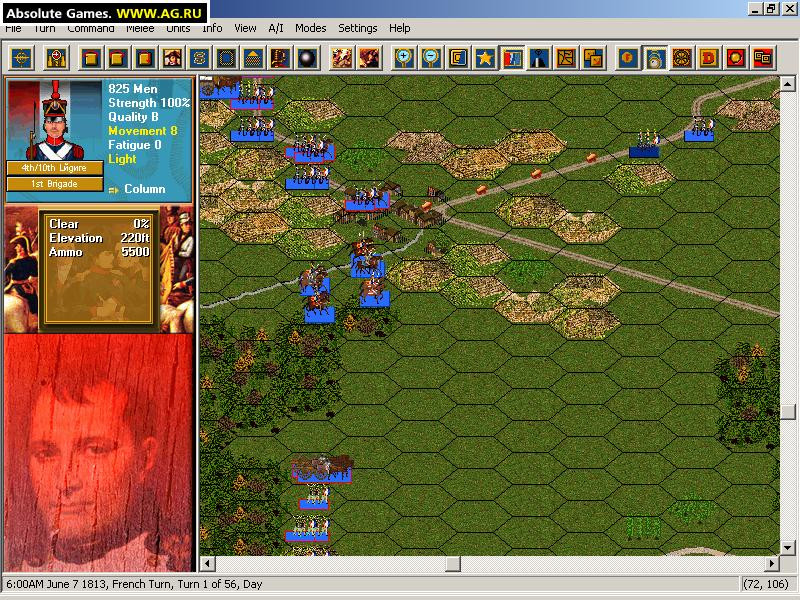Click the S-shaped column formation icon
800x600 pixels.
point(199,58)
